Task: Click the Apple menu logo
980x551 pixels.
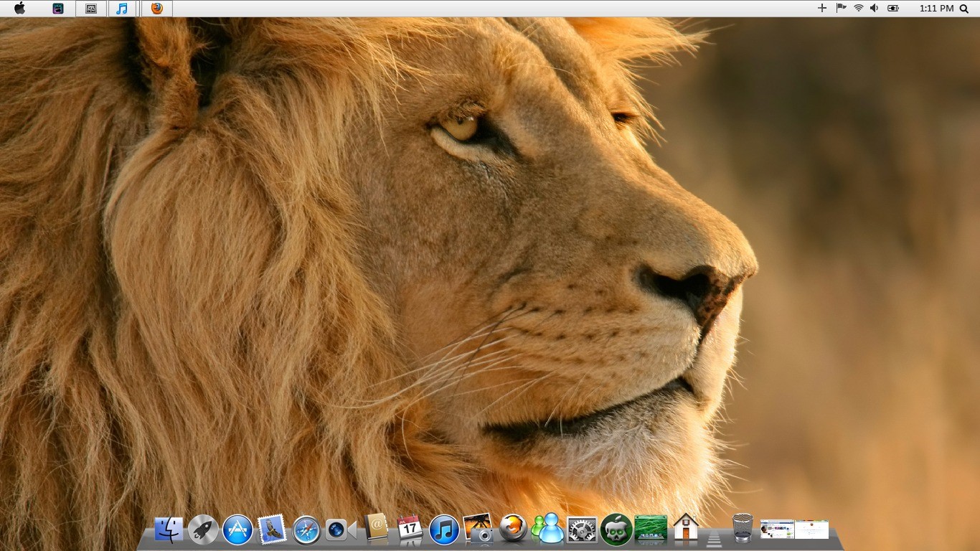Action: click(19, 9)
